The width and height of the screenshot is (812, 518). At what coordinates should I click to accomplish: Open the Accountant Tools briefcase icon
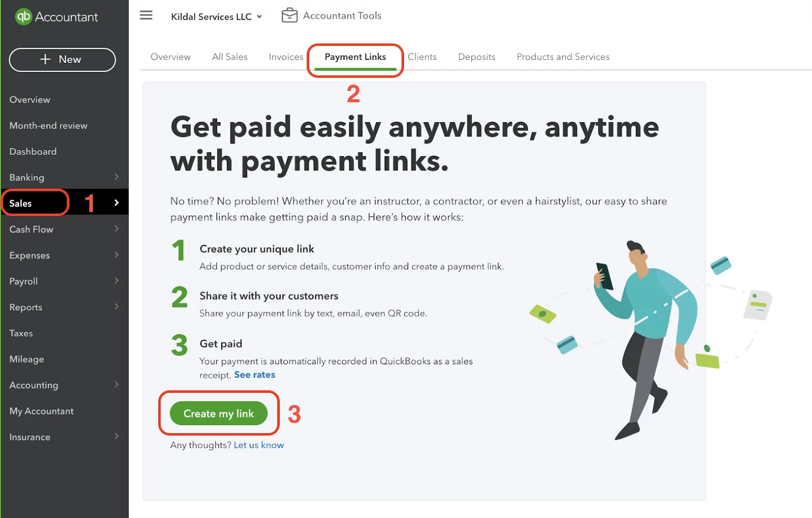click(x=290, y=15)
